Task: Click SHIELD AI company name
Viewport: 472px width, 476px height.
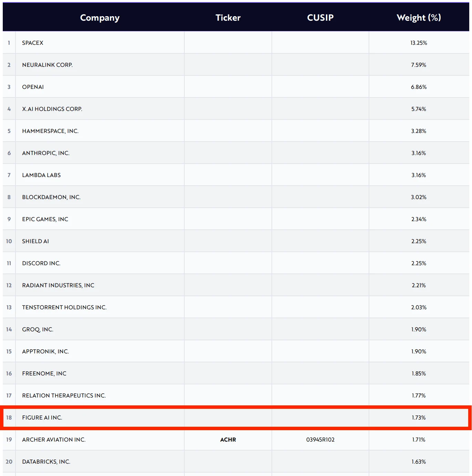Action: pos(35,241)
